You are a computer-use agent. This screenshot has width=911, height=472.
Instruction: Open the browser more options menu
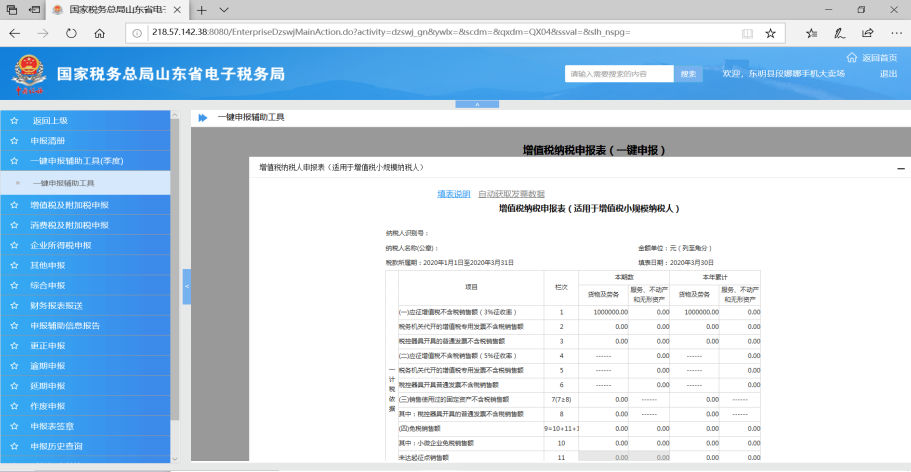click(895, 33)
